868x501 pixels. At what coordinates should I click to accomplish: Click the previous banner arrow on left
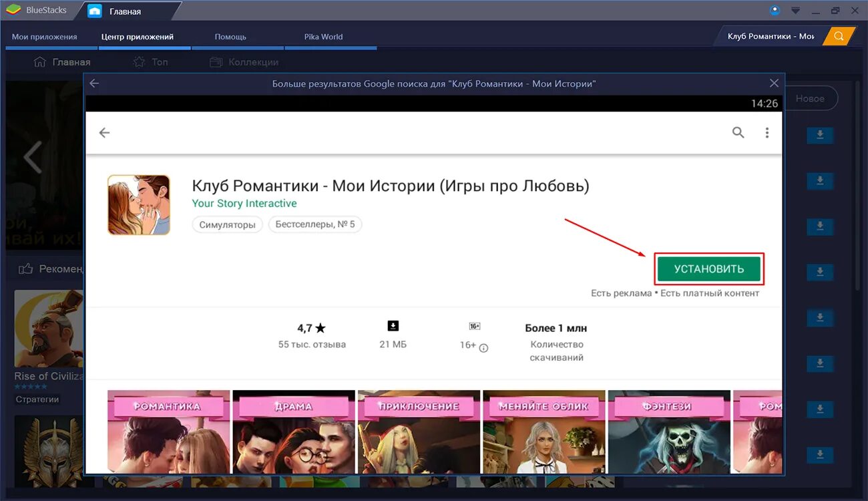(32, 157)
